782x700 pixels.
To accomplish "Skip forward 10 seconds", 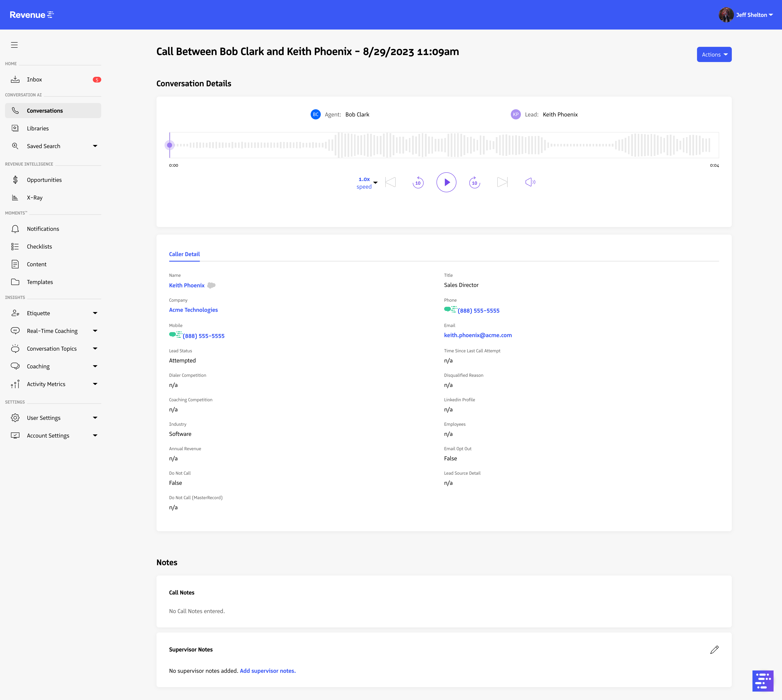I will (x=475, y=182).
